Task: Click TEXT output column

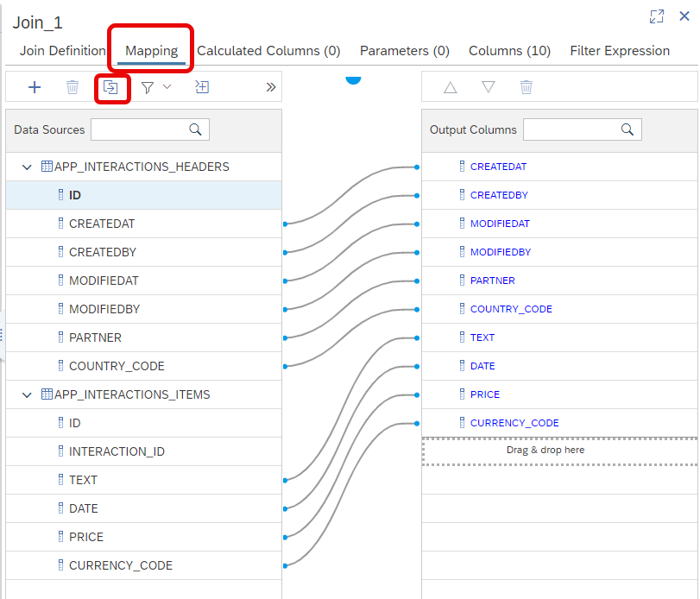Action: (x=560, y=337)
